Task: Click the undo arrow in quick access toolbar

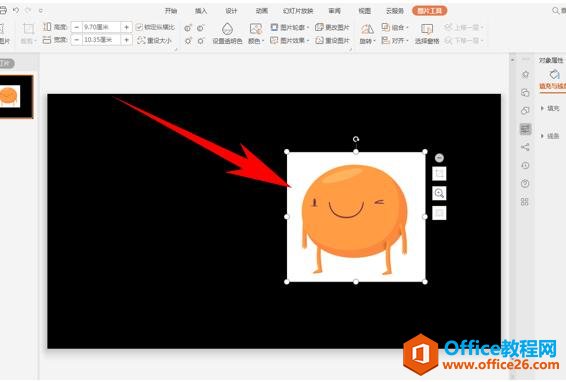Action: click(16, 10)
